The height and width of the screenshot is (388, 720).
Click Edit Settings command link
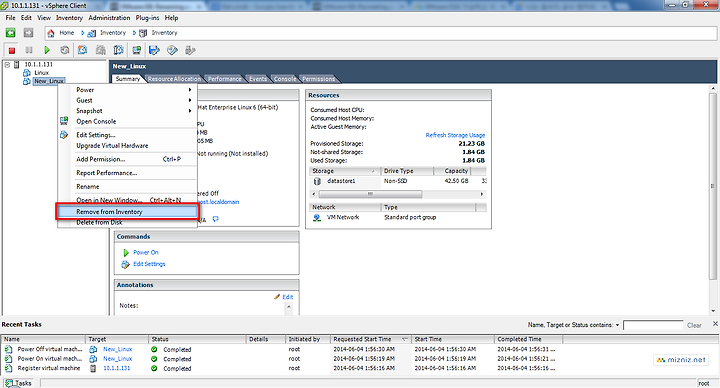[149, 264]
